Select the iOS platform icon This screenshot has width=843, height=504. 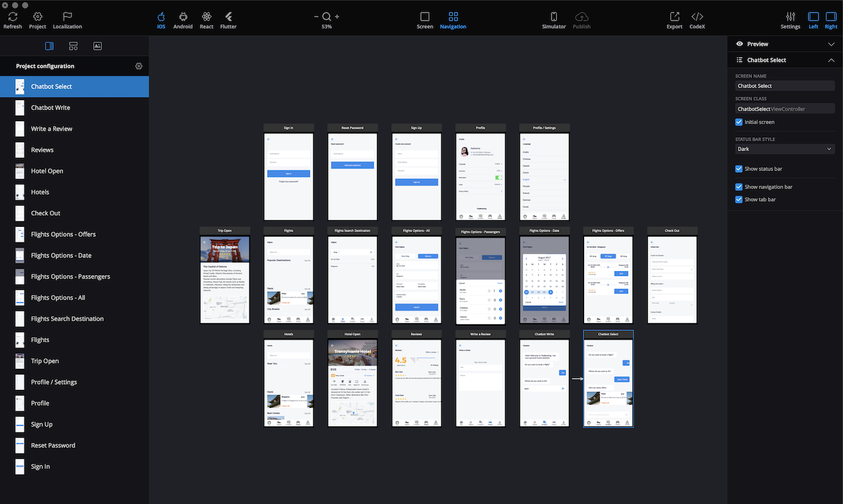tap(161, 20)
